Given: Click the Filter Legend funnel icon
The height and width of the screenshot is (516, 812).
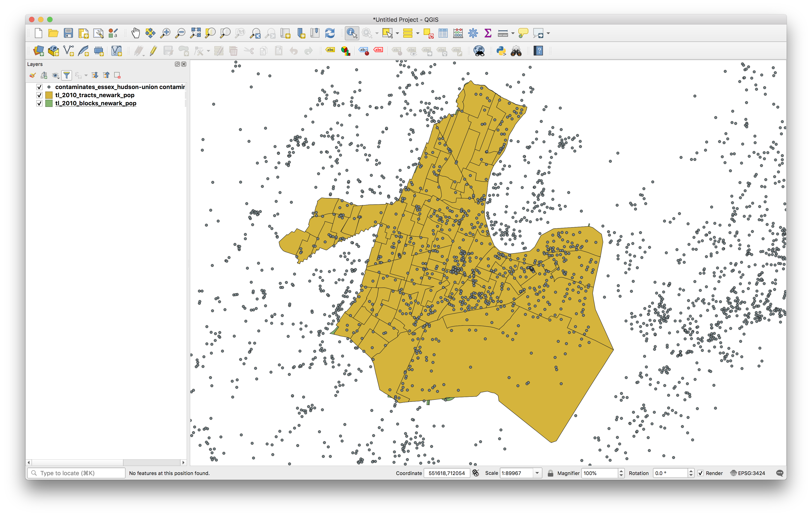Looking at the screenshot, I should coord(67,75).
